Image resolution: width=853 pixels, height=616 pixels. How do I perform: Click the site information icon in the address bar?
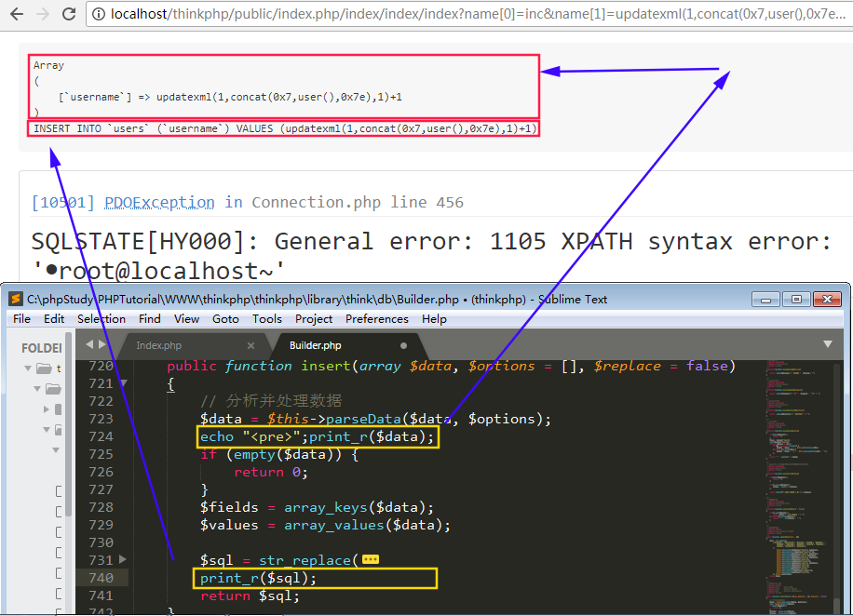click(99, 15)
